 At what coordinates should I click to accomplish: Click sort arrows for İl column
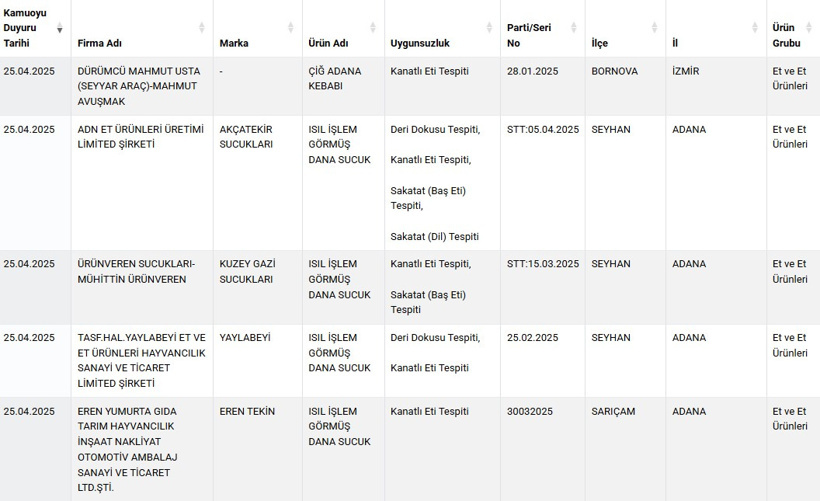tap(755, 28)
